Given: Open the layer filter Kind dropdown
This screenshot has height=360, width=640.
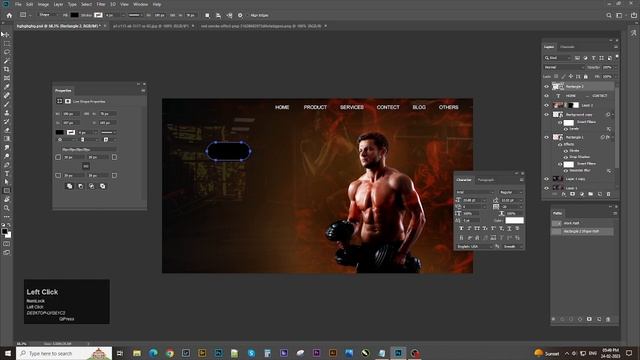Looking at the screenshot, I should point(558,58).
